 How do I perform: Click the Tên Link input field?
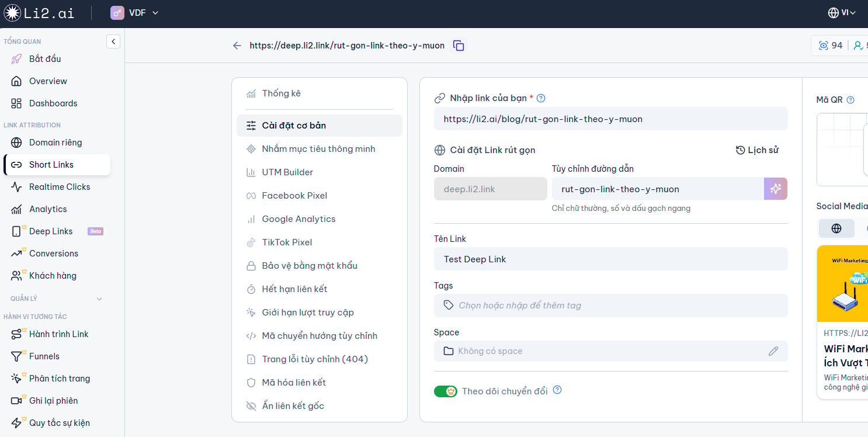pos(610,259)
